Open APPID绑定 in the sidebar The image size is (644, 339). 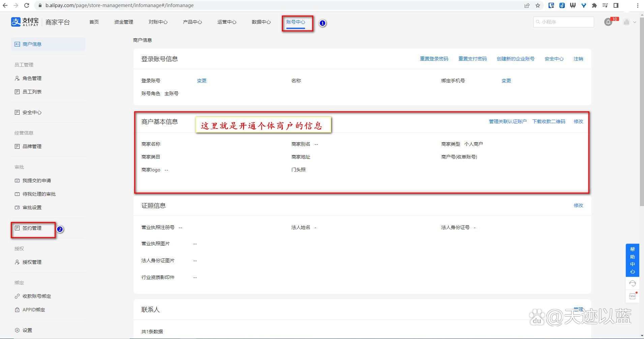point(34,310)
